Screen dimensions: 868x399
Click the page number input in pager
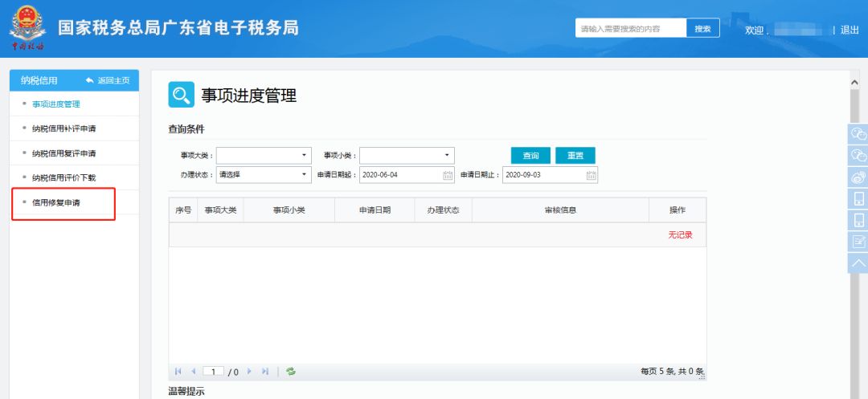[x=213, y=372]
